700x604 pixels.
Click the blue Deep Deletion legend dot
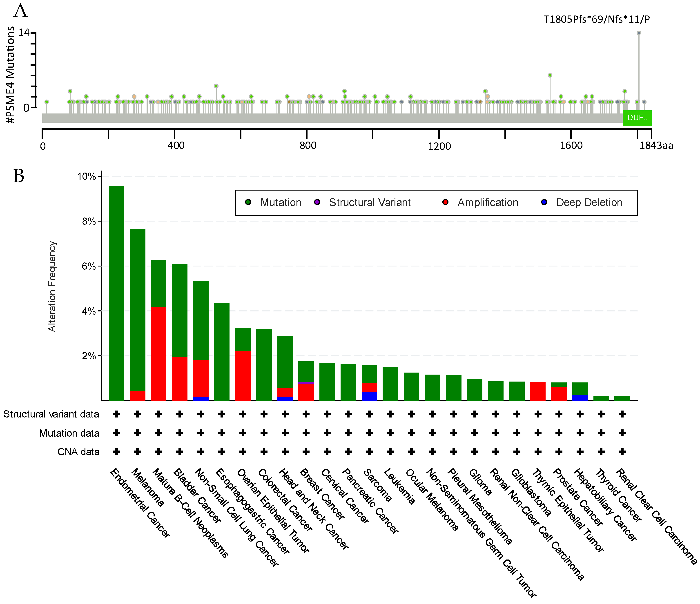click(x=544, y=202)
